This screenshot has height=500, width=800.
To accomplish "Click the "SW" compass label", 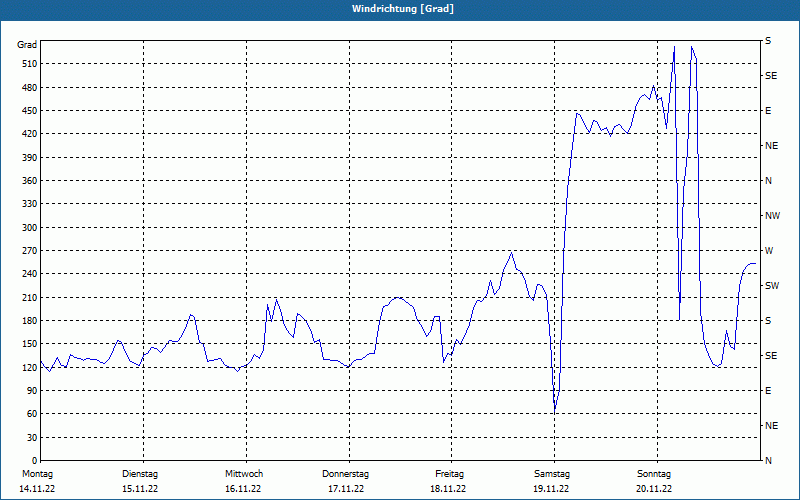I will [x=772, y=286].
